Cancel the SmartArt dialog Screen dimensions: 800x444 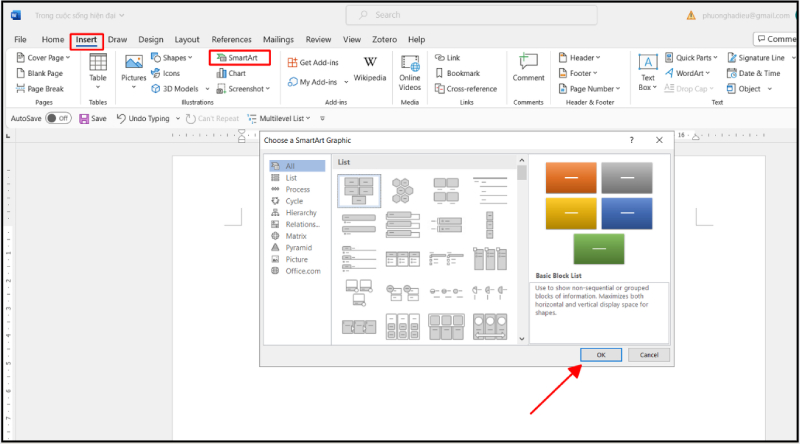pyautogui.click(x=648, y=355)
